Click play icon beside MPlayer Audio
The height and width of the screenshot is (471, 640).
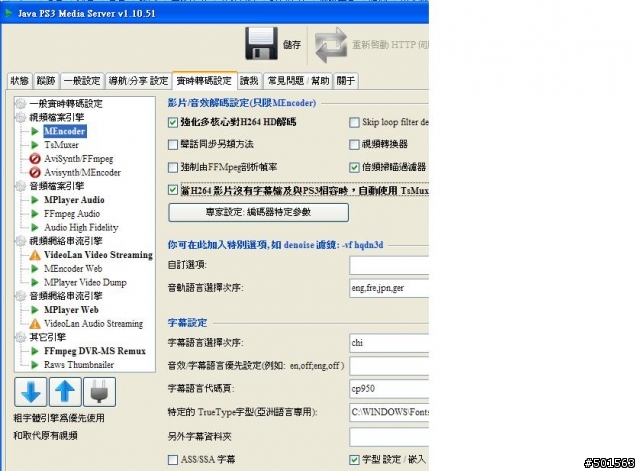pyautogui.click(x=35, y=200)
